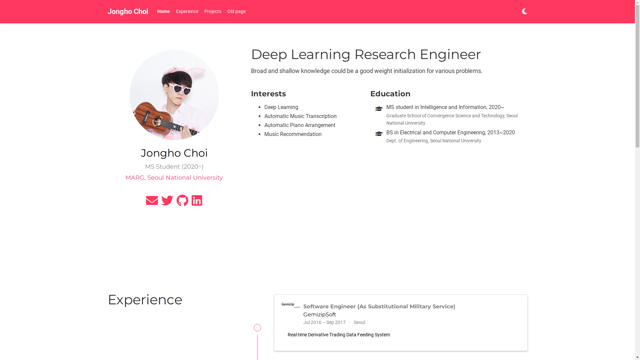Click the GemizipSoft company logo
This screenshot has width=640, height=360.
coord(290,305)
